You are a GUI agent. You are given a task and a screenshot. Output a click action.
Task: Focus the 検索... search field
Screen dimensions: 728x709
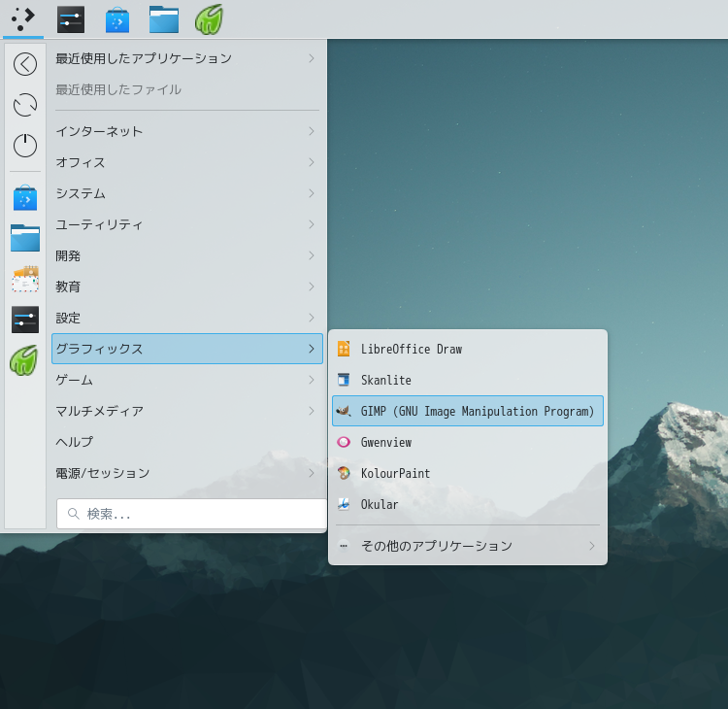pyautogui.click(x=191, y=514)
